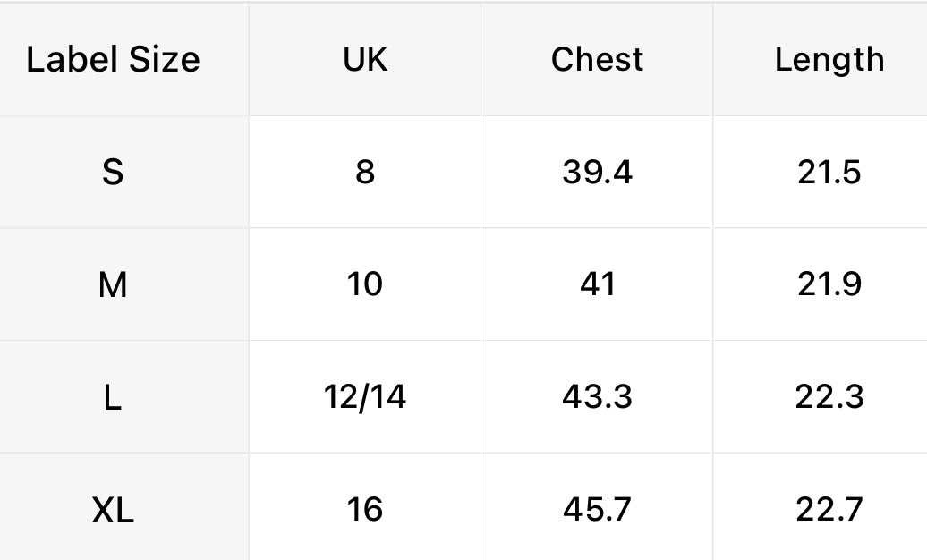Screen dimensions: 927x560
Task: Select chest measurement 43.3
Action: click(x=597, y=397)
